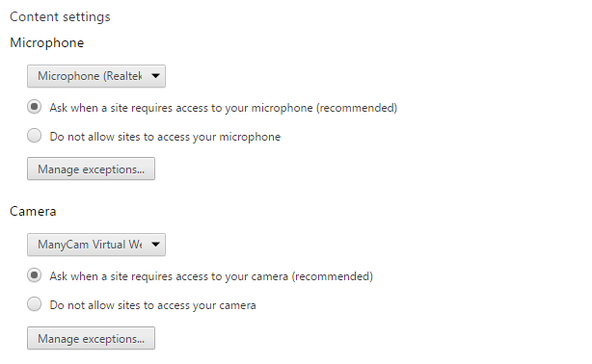Click '(recommended)' in the microphone option
This screenshot has width=592, height=364.
(x=357, y=108)
